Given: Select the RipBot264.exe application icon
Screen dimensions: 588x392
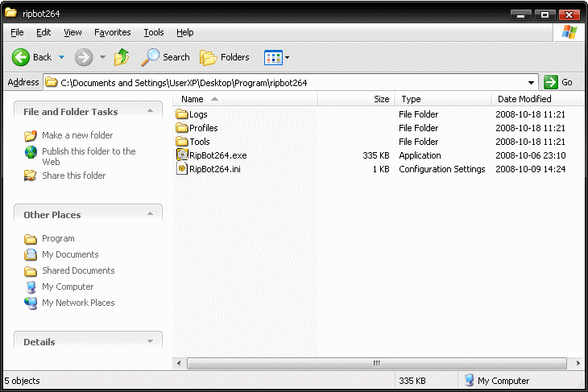Looking at the screenshot, I should point(182,155).
